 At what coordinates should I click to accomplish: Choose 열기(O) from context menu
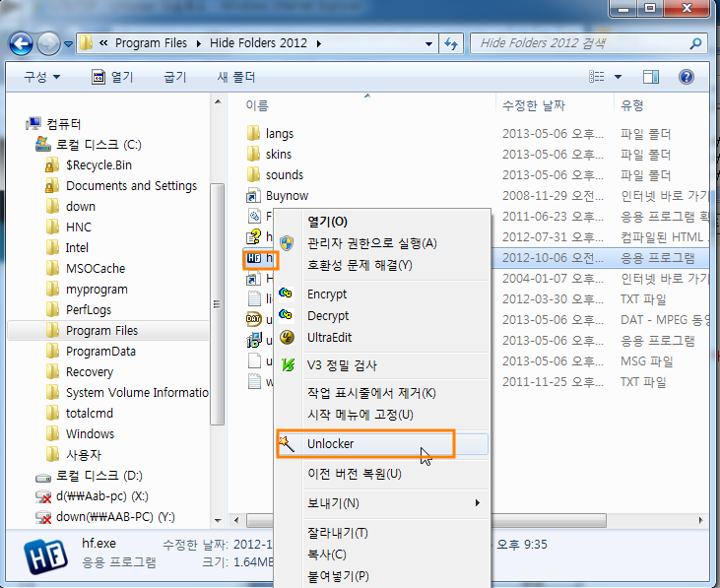(x=382, y=222)
